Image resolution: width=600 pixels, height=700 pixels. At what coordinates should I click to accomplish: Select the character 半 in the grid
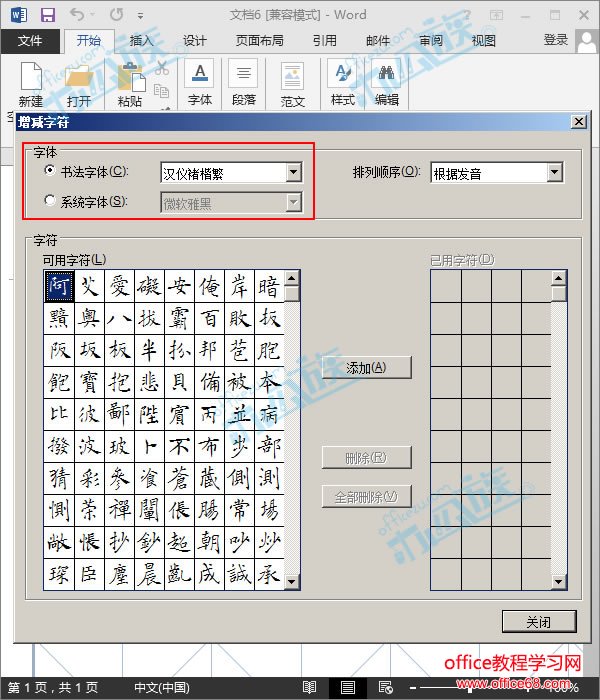point(149,350)
